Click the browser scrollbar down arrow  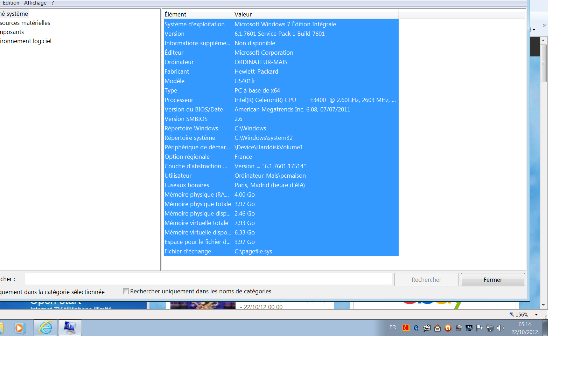point(543,305)
